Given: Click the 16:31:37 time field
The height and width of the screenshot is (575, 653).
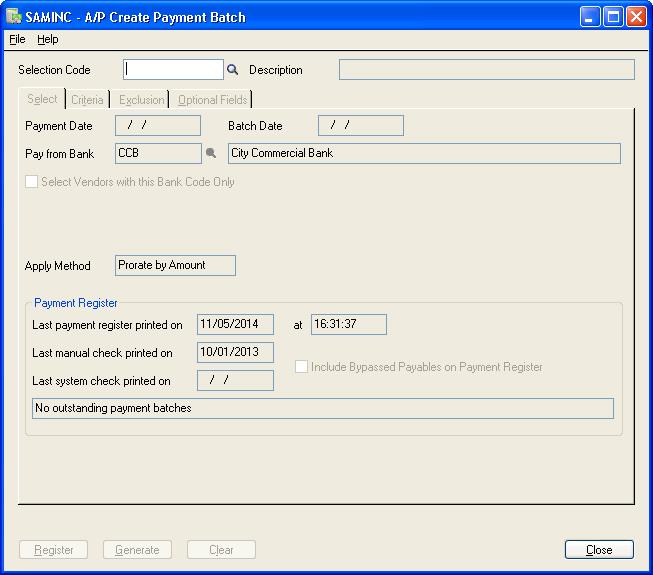Looking at the screenshot, I should [349, 324].
